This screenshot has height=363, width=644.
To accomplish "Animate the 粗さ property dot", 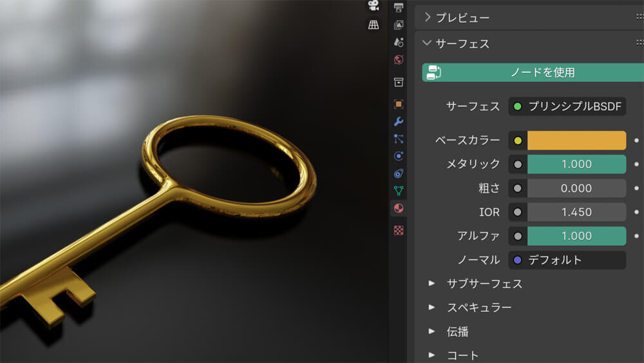I will (636, 188).
